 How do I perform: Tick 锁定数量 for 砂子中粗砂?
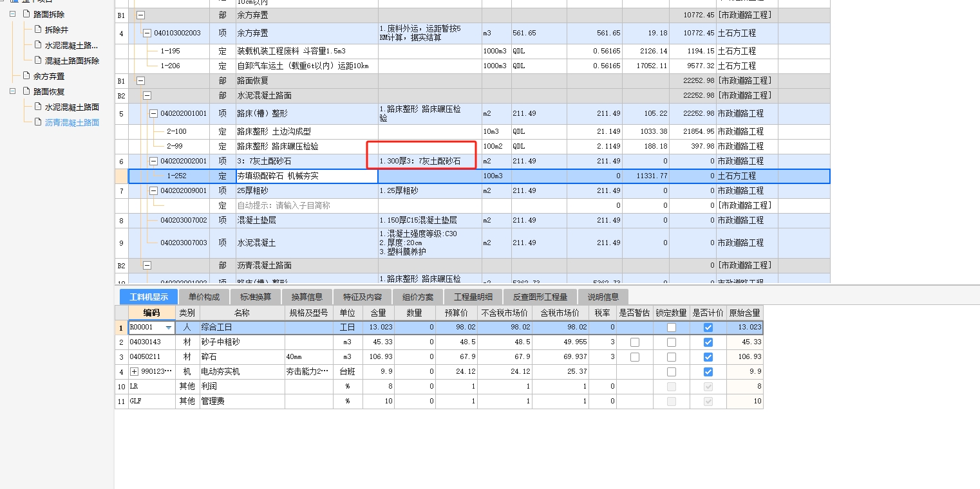coord(672,342)
